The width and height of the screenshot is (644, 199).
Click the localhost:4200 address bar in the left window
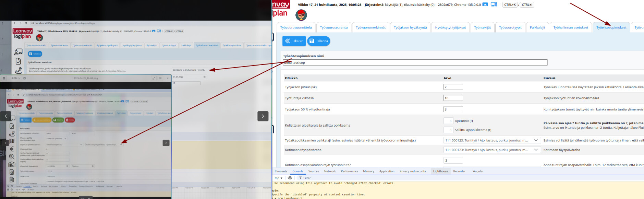tap(65, 23)
